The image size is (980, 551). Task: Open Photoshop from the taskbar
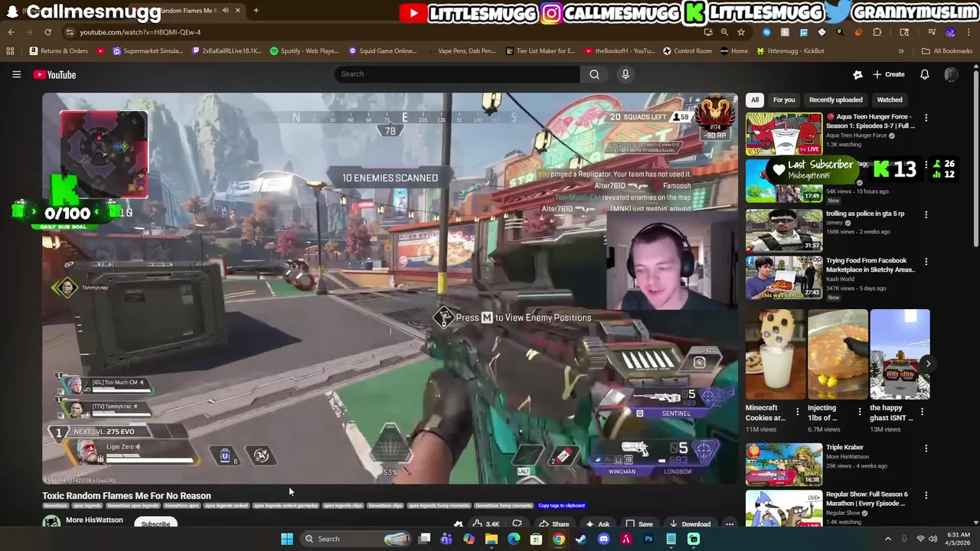648,539
